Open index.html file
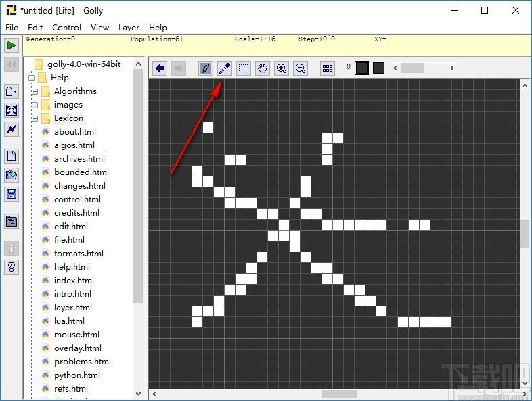This screenshot has height=401, width=532. pyautogui.click(x=74, y=281)
